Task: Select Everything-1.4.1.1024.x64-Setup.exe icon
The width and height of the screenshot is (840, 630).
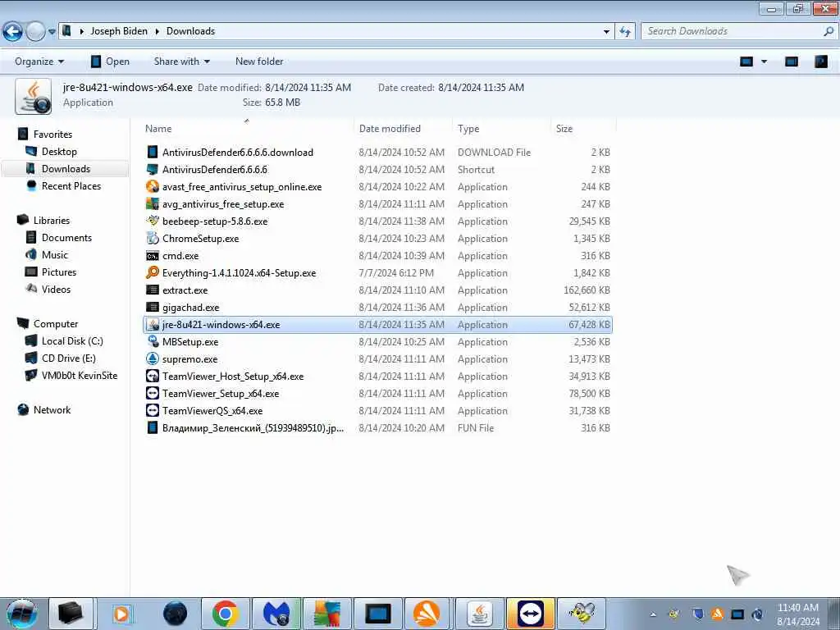Action: (x=153, y=272)
